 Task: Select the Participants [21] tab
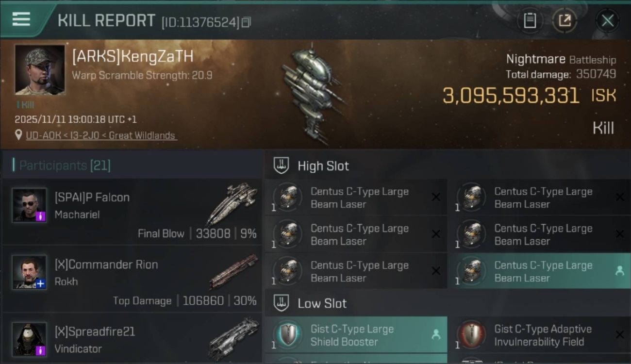(x=62, y=165)
